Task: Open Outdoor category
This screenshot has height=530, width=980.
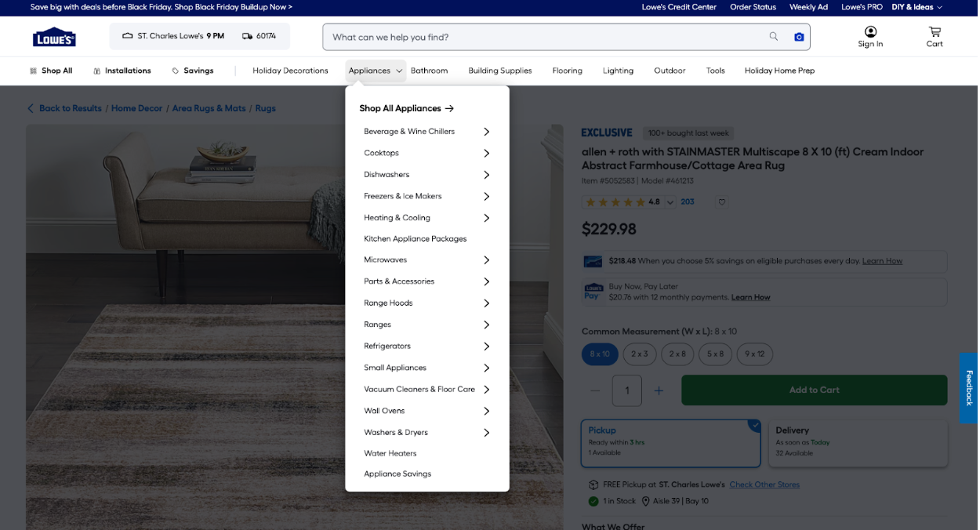Action: pos(670,71)
